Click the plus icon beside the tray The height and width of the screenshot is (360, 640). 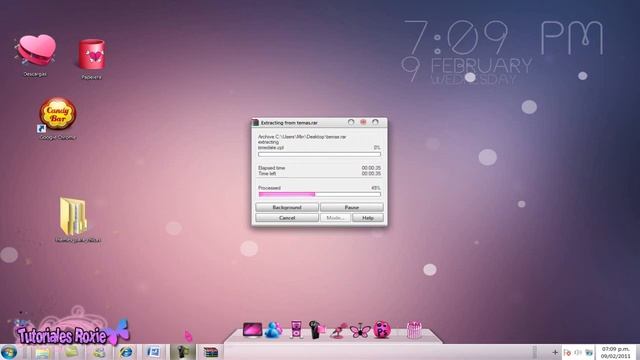(x=555, y=352)
